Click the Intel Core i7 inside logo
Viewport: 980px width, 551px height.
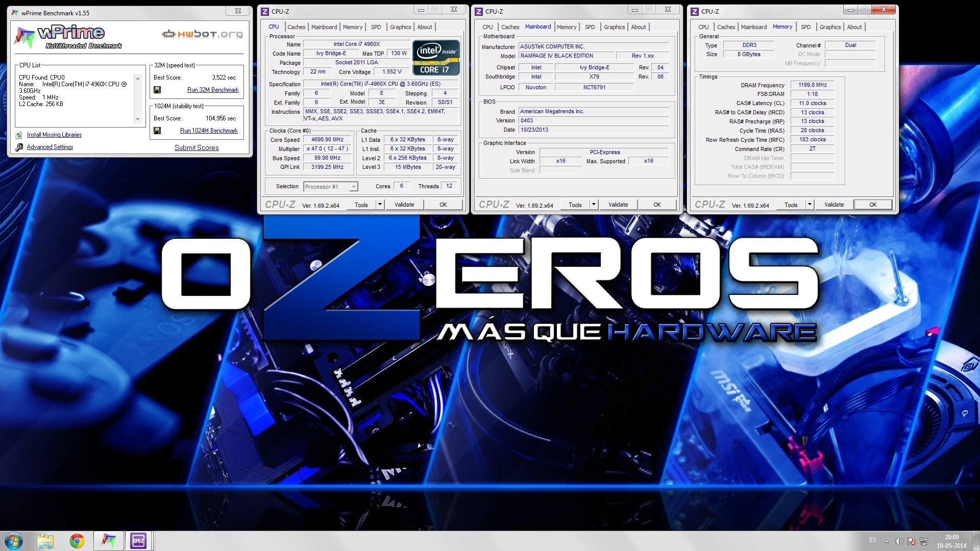tap(436, 58)
